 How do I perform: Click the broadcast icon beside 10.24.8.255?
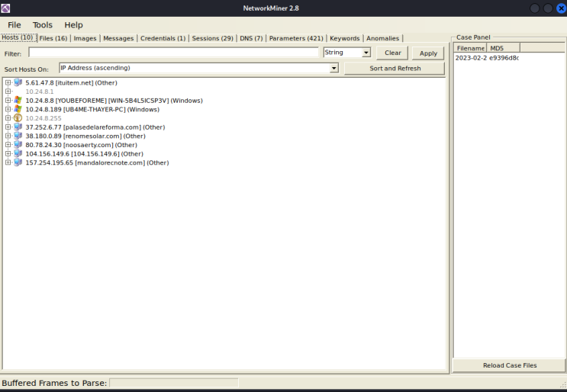click(18, 118)
